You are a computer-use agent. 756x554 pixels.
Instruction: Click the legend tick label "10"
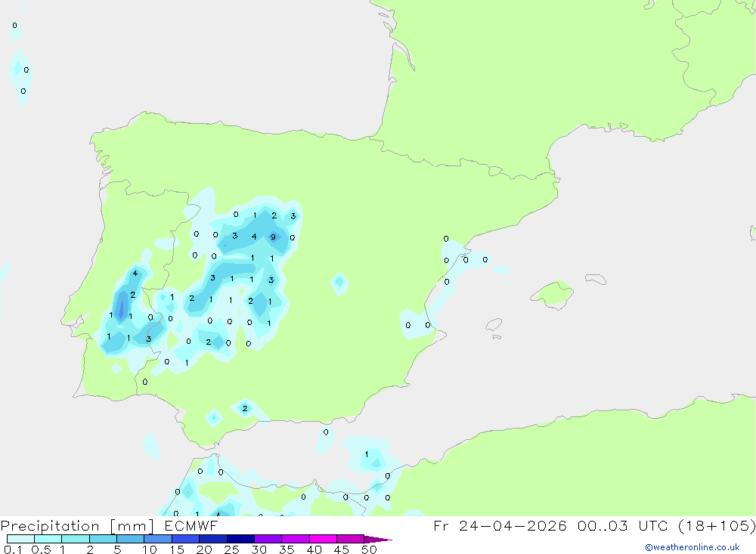click(149, 549)
